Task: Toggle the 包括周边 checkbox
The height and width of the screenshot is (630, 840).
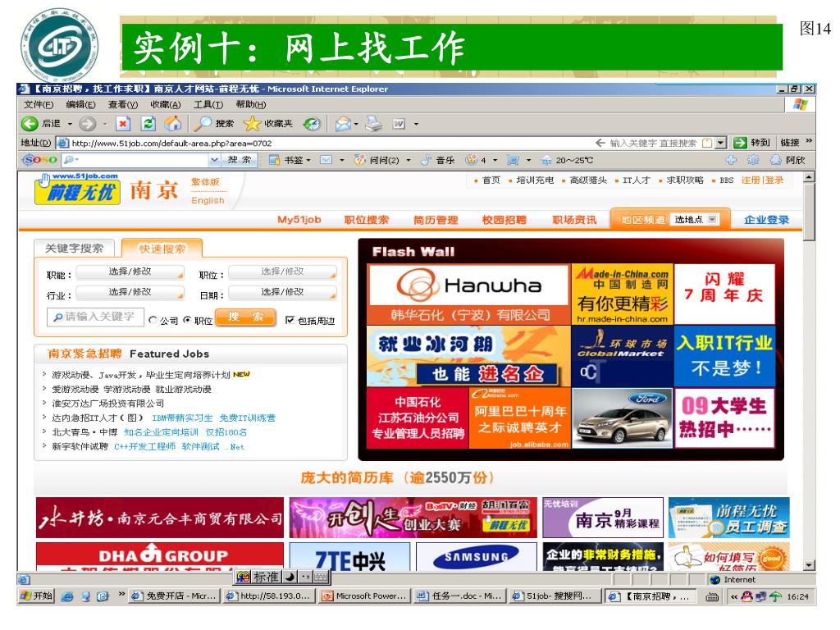Action: [290, 320]
